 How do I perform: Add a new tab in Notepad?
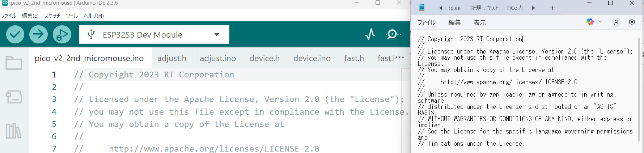[x=552, y=8]
